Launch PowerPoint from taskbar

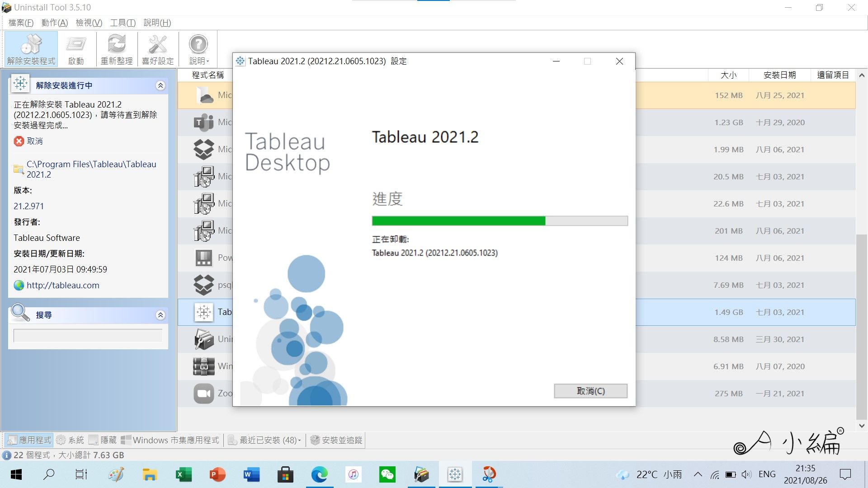pyautogui.click(x=217, y=474)
